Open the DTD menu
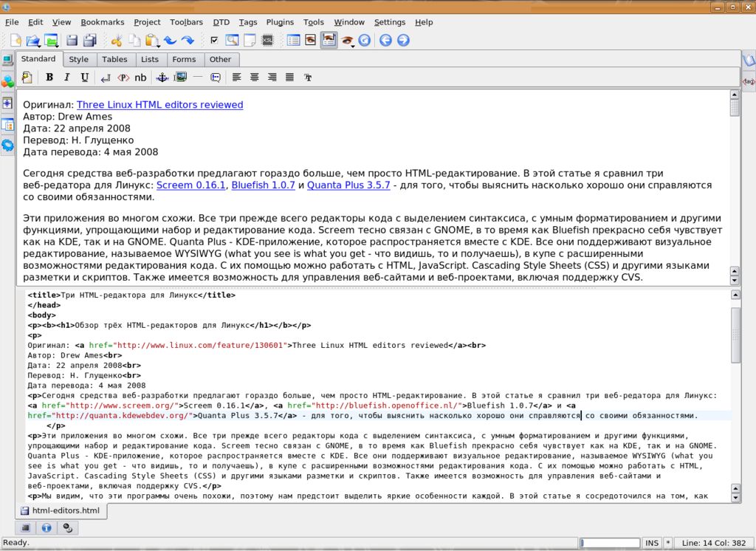The image size is (756, 551). pyautogui.click(x=221, y=22)
